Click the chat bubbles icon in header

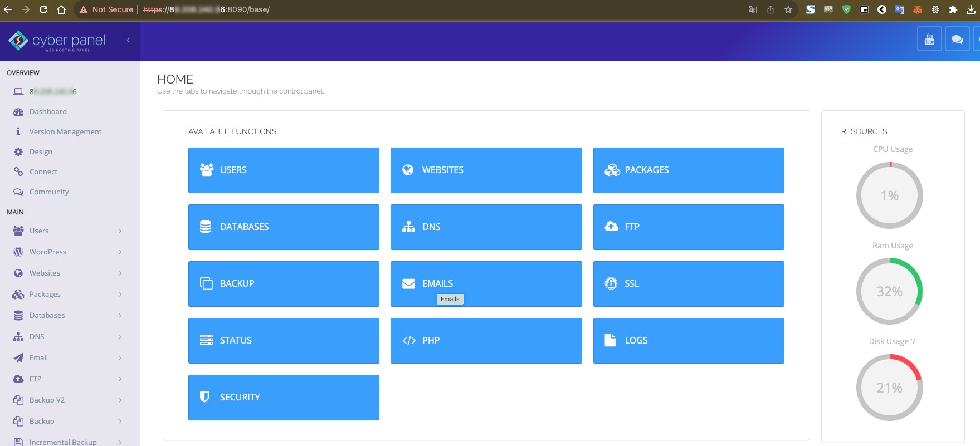957,39
